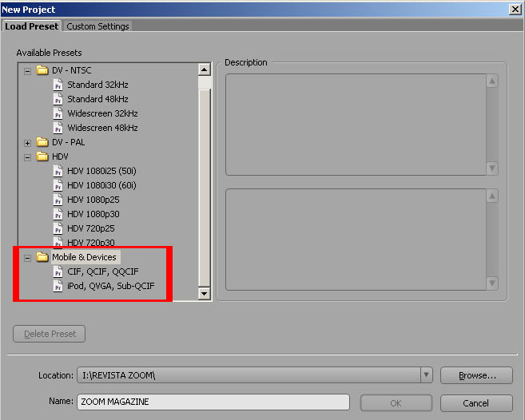Expand the DV - PAL folder
Screen dimensions: 525x420
(x=28, y=142)
